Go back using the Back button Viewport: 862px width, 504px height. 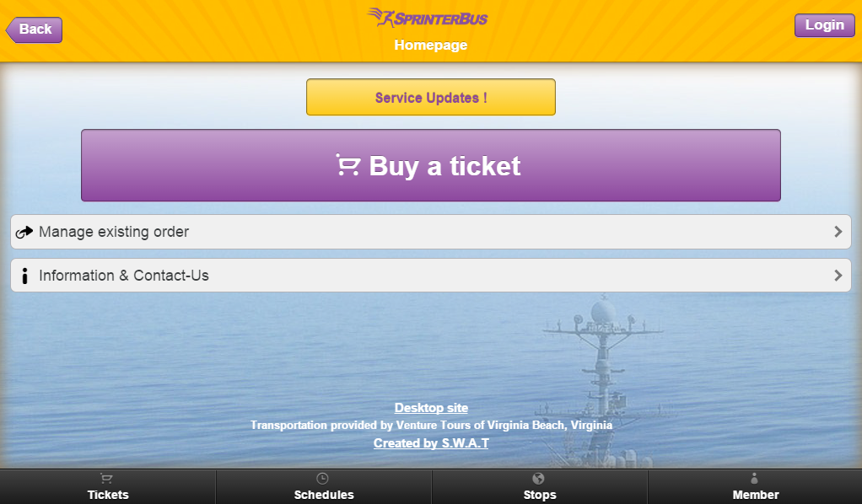click(34, 29)
